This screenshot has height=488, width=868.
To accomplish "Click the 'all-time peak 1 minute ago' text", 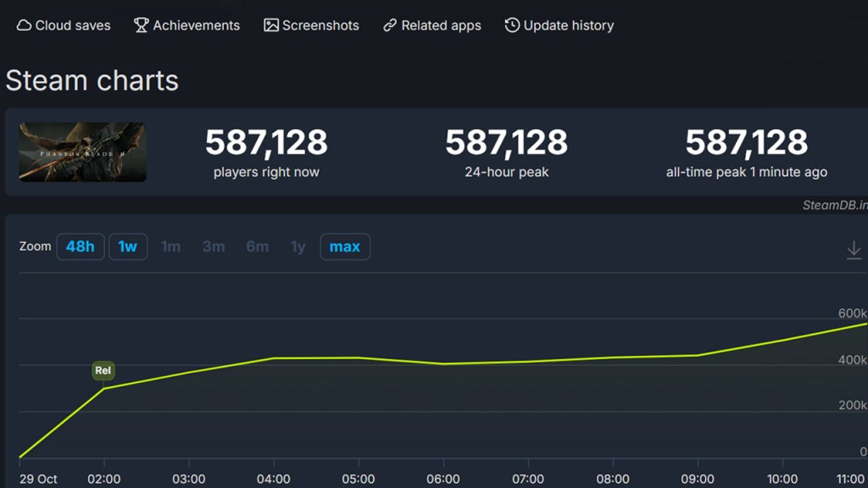I will pyautogui.click(x=747, y=172).
